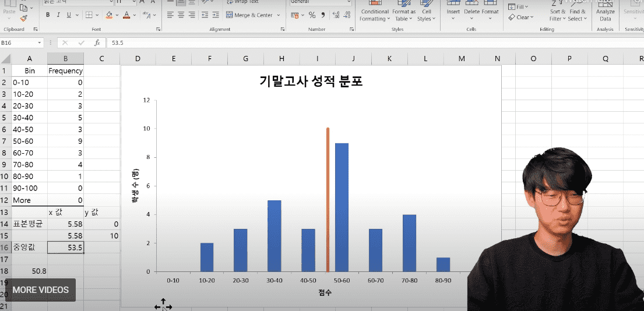
Task: Open the Clear menu in Editing
Action: pyautogui.click(x=521, y=17)
